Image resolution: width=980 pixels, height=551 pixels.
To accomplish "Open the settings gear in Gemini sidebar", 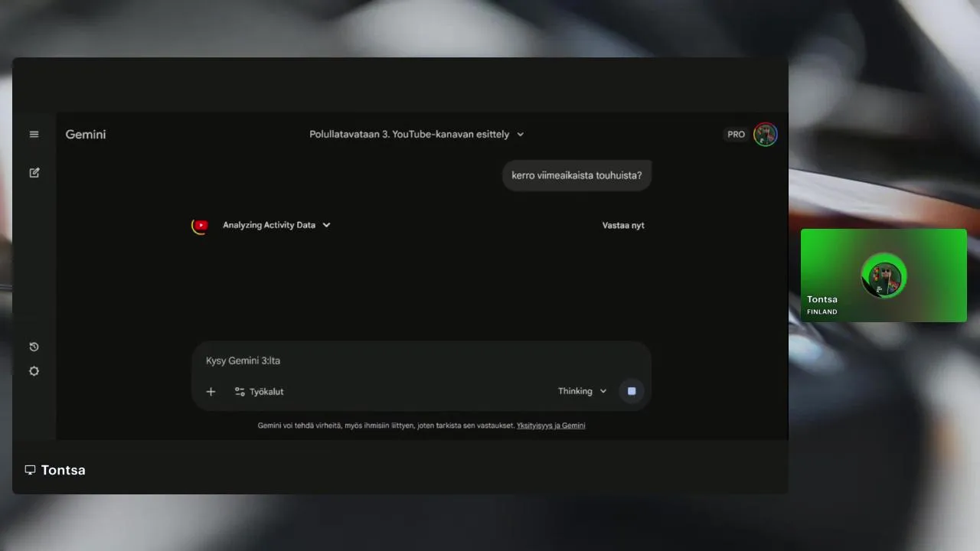I will tap(34, 371).
